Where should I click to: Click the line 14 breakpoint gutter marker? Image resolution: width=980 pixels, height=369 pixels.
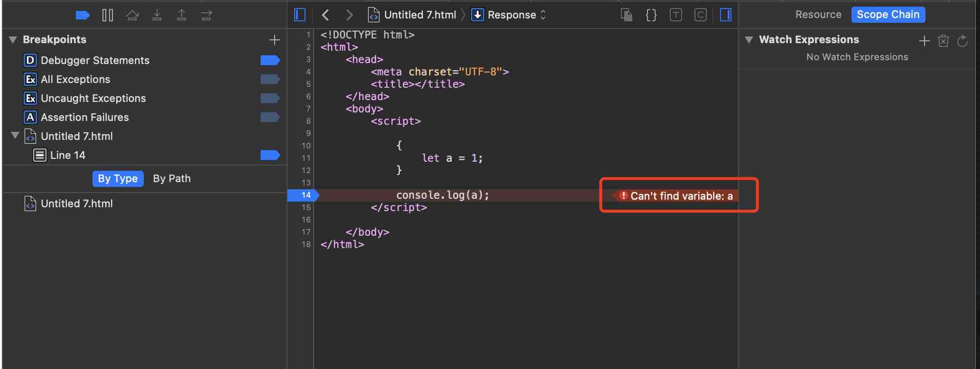(304, 195)
